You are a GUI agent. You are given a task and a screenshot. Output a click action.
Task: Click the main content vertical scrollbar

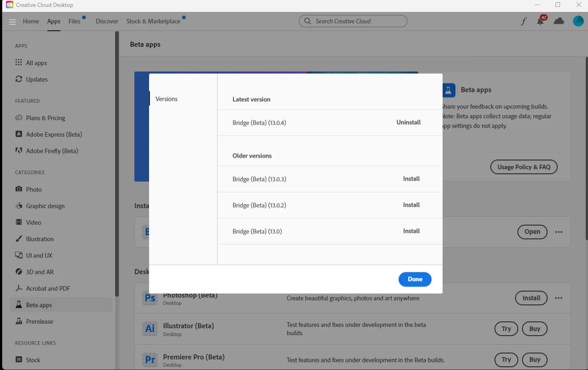(x=586, y=148)
